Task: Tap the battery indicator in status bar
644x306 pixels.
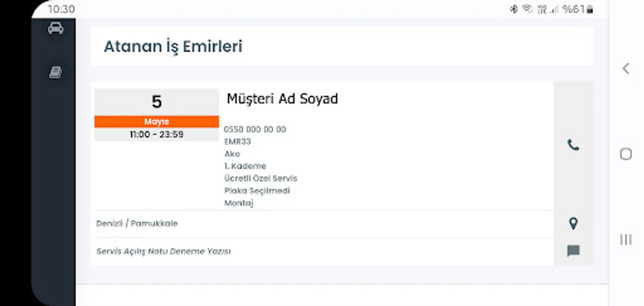Action: [590, 10]
